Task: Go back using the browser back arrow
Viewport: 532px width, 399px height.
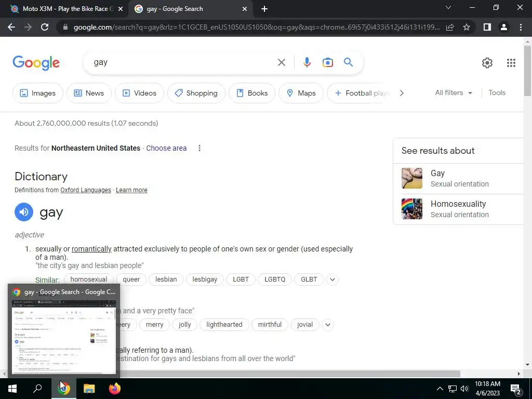Action: pyautogui.click(x=11, y=27)
